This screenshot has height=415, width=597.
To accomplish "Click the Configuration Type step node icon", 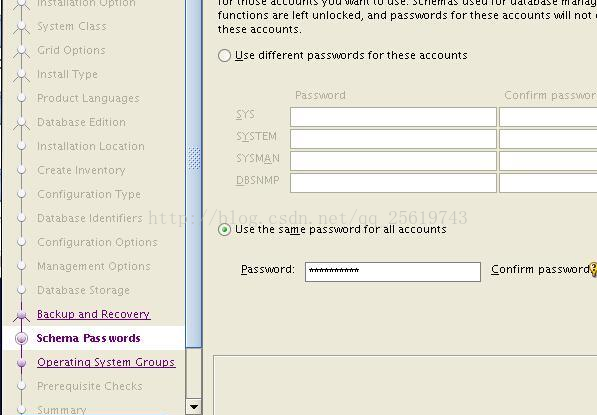I will pos(22,194).
